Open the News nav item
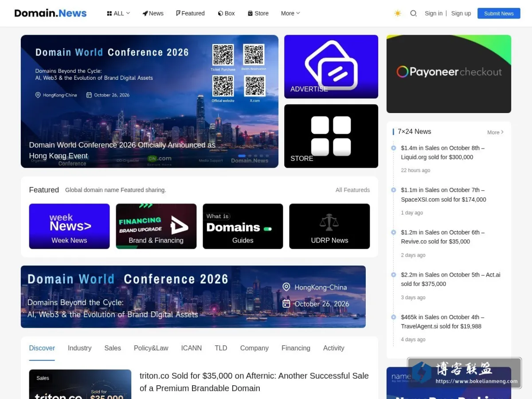The image size is (532, 399). click(x=153, y=13)
